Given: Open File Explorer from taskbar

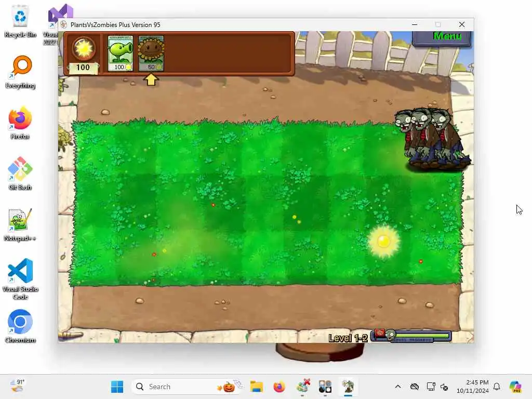Looking at the screenshot, I should [x=257, y=387].
